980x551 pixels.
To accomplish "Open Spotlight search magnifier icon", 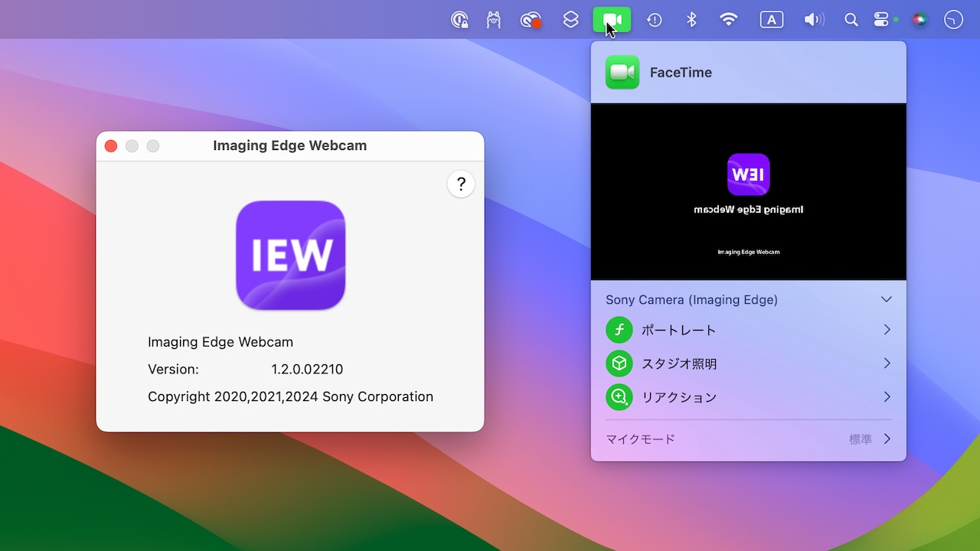I will click(851, 20).
